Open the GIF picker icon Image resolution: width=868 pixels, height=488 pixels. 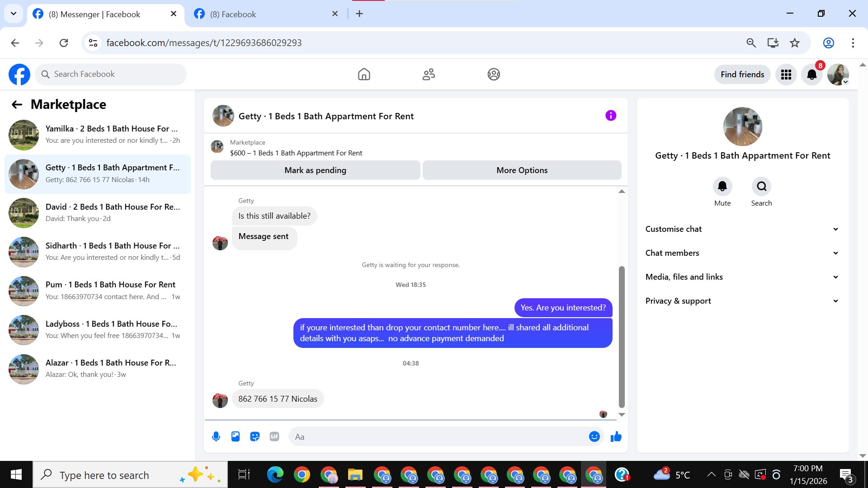click(274, 436)
